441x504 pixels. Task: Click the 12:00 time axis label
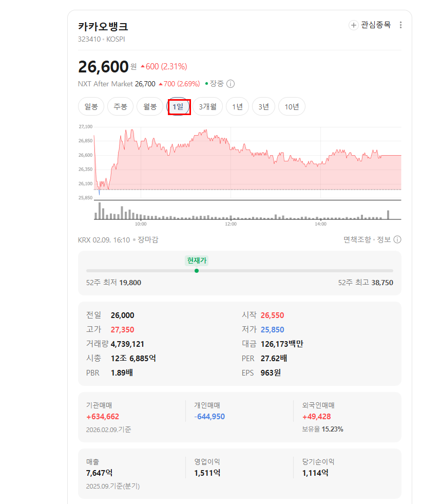click(231, 224)
